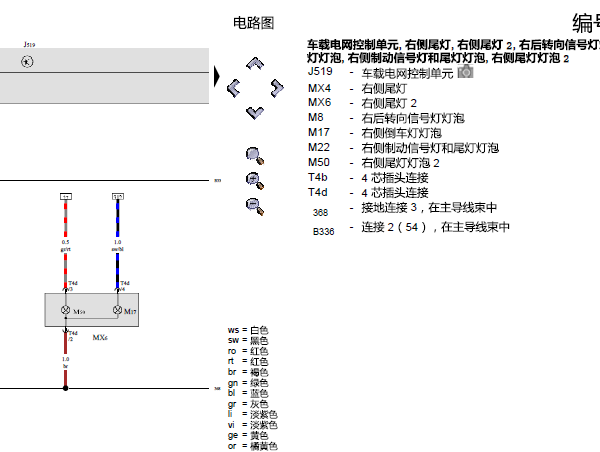The height and width of the screenshot is (452, 600).
Task: Click the black triangle panel expander
Action: pyautogui.click(x=217, y=76)
